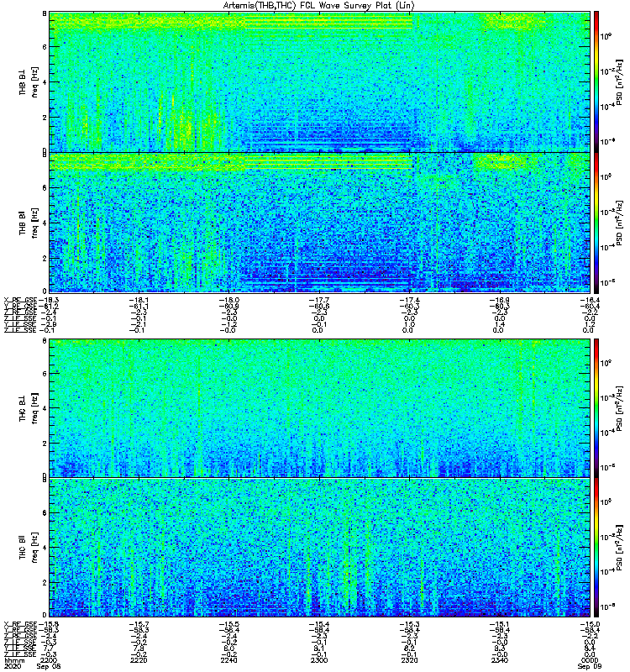
Task: Click the THC B⊥ spectrogram panel
Action: [x=320, y=407]
